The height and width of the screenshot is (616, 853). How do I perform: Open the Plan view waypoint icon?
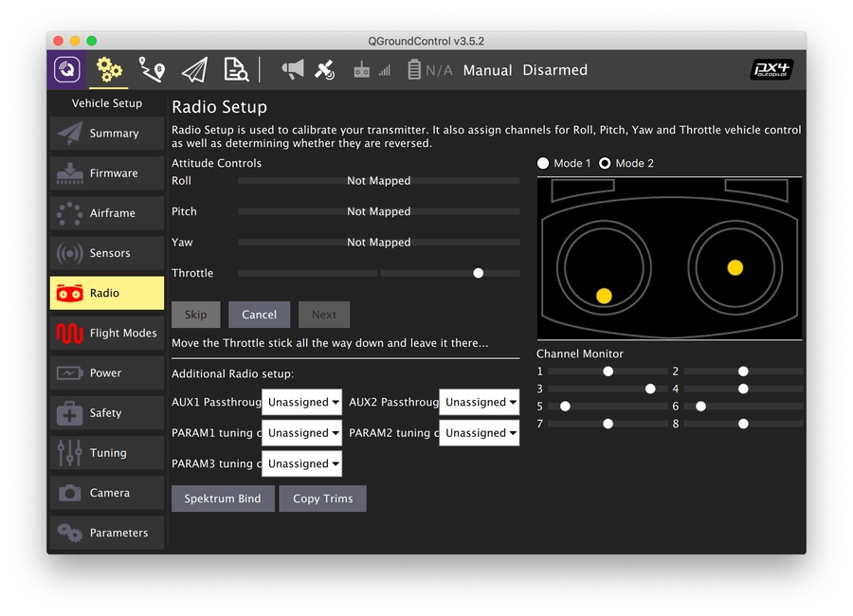tap(152, 70)
